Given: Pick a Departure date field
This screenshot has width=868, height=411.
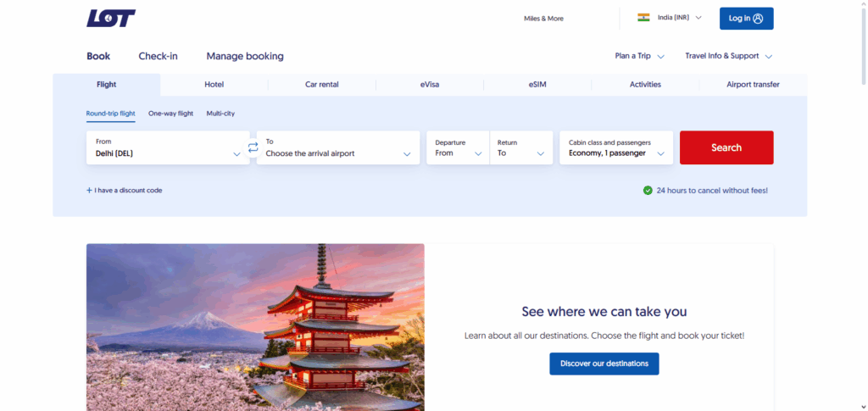Looking at the screenshot, I should tap(458, 147).
